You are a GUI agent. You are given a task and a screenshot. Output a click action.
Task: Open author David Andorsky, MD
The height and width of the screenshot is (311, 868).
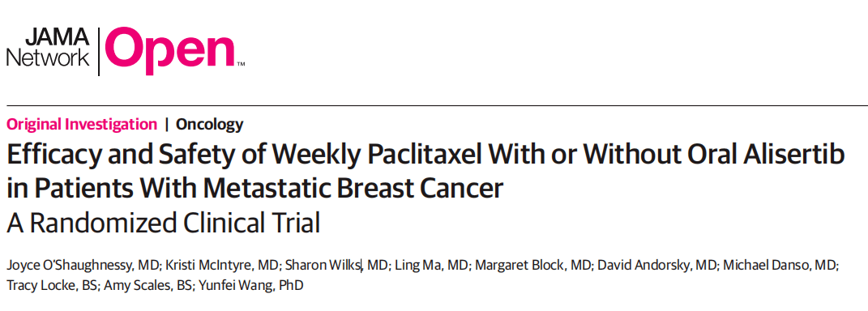[x=656, y=266]
